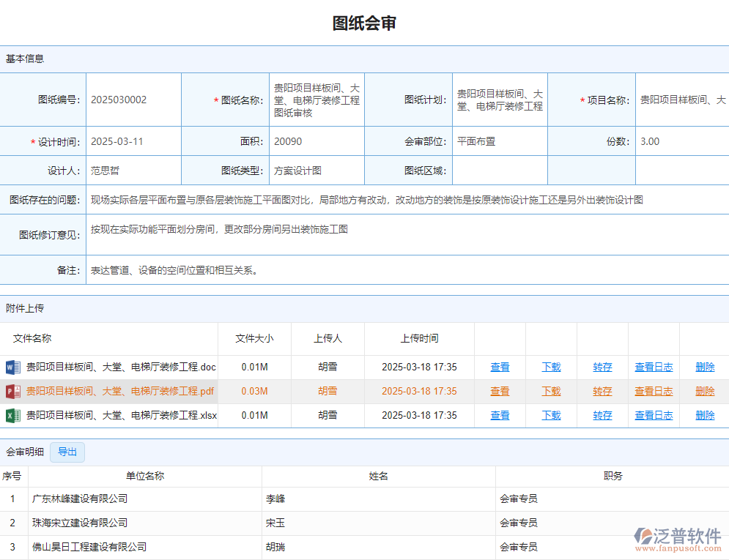Image resolution: width=729 pixels, height=560 pixels.
Task: Select row 广东林峰建设有限公司 in review details
Action: 80,499
